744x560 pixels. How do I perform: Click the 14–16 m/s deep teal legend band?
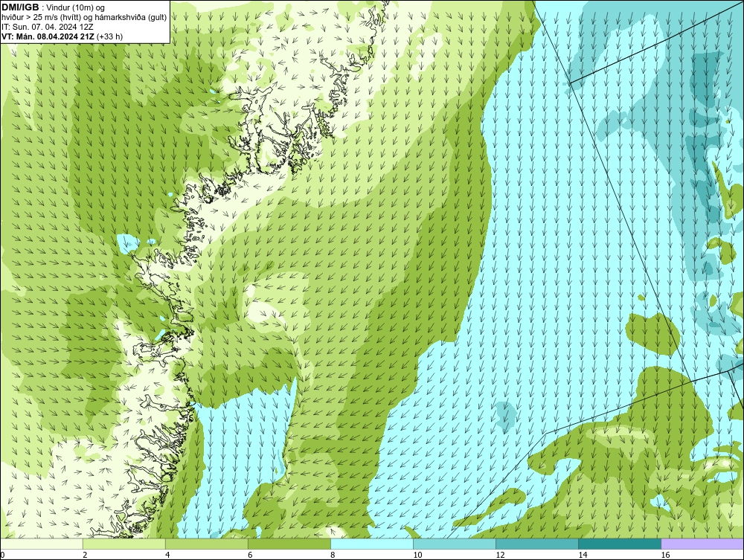pyautogui.click(x=620, y=544)
